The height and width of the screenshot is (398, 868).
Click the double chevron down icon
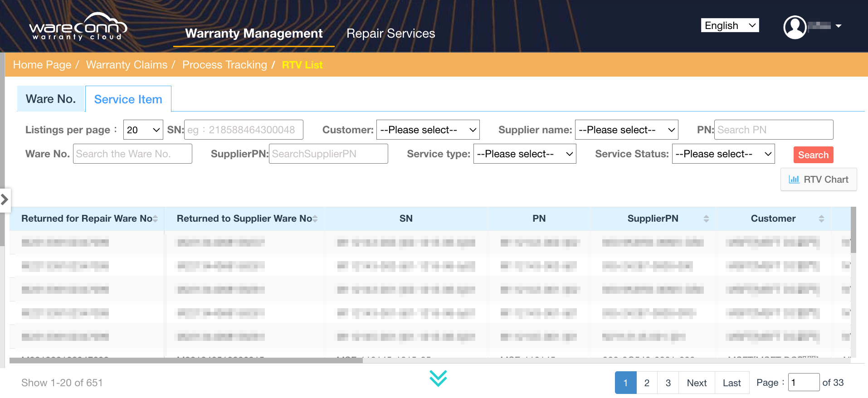[438, 379]
